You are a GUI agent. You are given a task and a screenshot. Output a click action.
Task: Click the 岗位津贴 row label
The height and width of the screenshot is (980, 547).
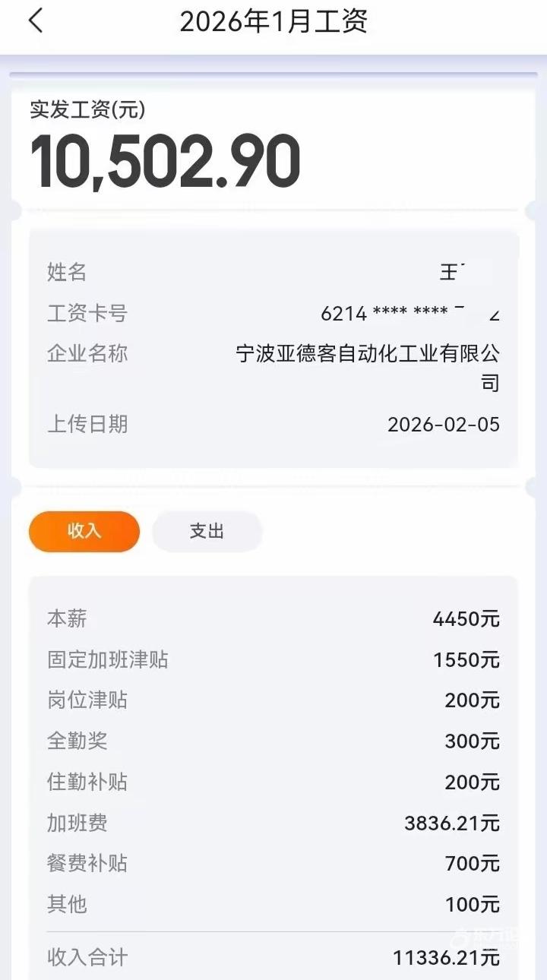pos(87,700)
